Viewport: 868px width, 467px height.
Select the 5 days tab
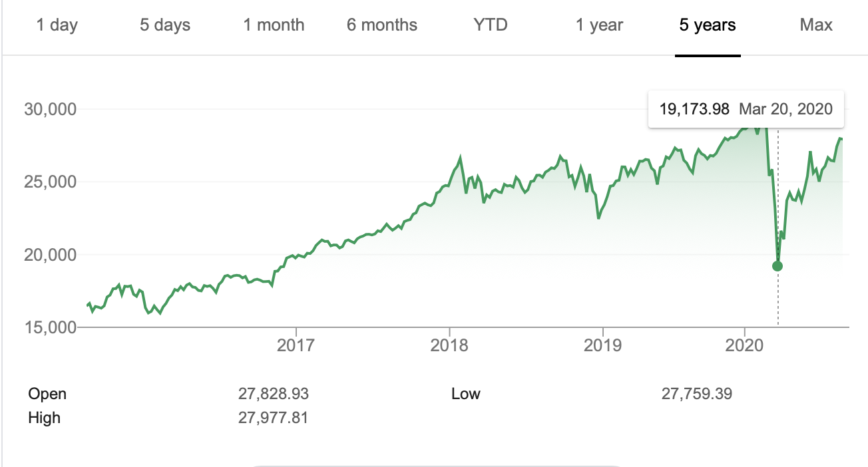click(x=165, y=25)
